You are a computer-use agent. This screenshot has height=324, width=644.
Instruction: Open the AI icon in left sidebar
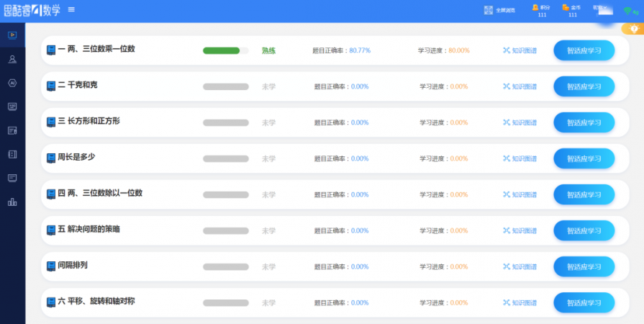(x=12, y=83)
